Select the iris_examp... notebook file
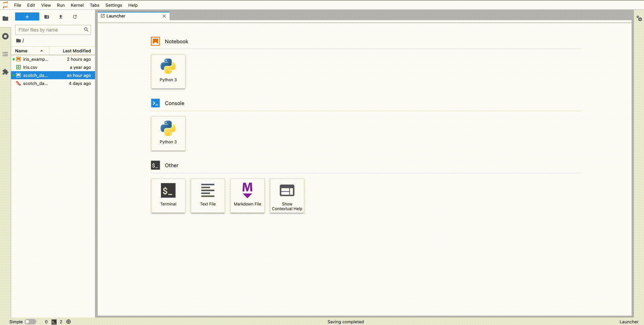Image resolution: width=644 pixels, height=325 pixels. click(53, 59)
